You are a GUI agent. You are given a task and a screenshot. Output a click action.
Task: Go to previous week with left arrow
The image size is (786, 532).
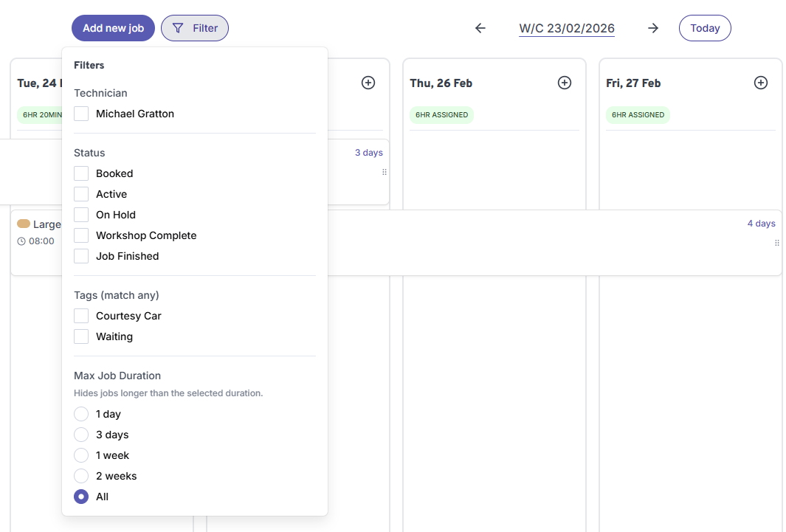point(480,28)
